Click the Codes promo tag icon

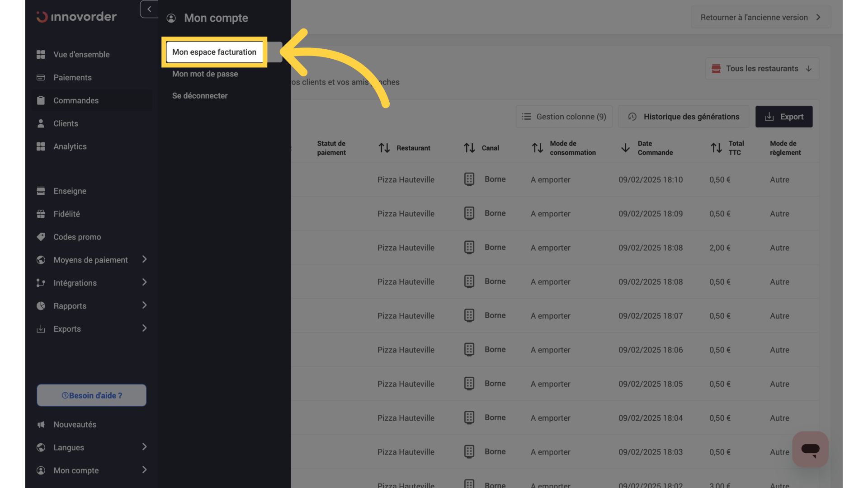coord(41,237)
